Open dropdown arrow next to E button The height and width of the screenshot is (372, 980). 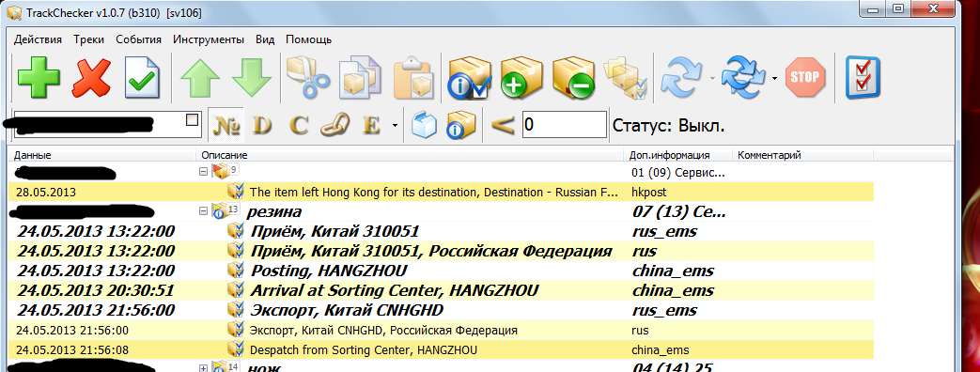(395, 126)
